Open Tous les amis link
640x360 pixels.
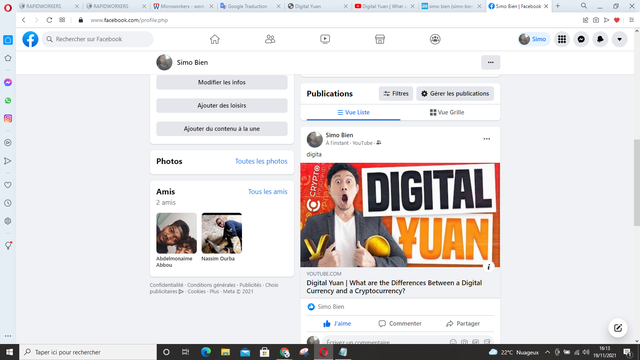pos(267,191)
